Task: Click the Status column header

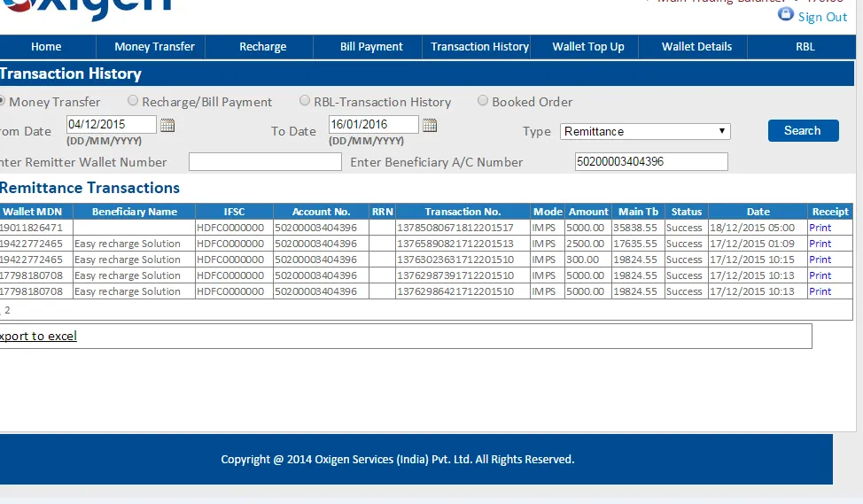Action: pyautogui.click(x=687, y=212)
